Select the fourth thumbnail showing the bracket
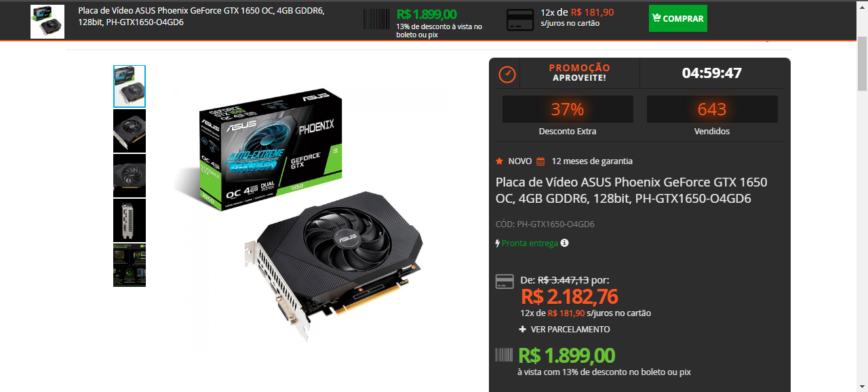868x392 pixels. tap(130, 220)
